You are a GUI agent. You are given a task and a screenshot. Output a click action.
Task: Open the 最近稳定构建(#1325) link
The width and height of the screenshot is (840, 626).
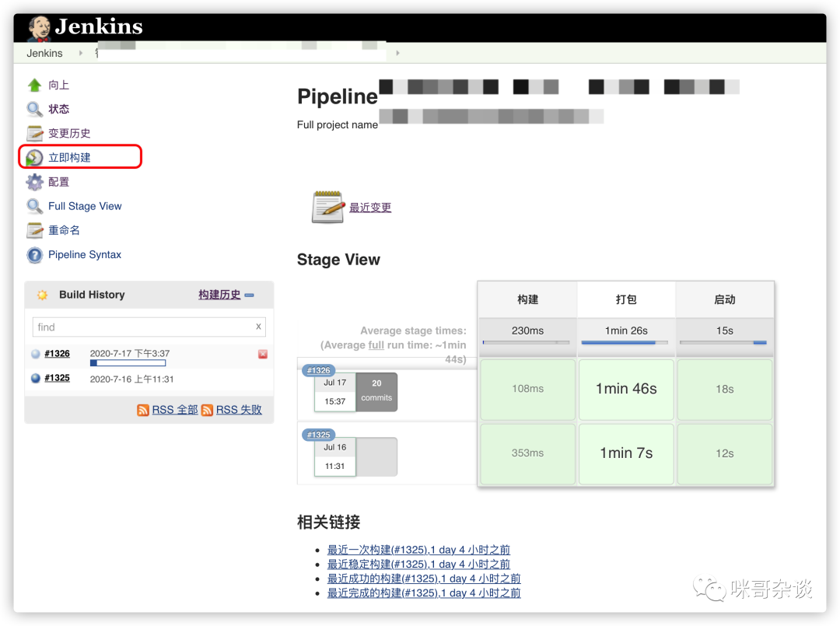[419, 565]
